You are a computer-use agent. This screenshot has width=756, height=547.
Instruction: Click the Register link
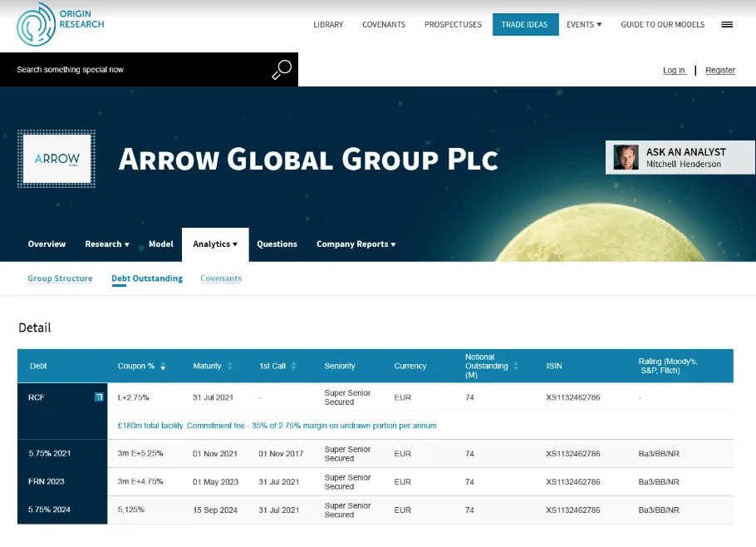pos(720,71)
